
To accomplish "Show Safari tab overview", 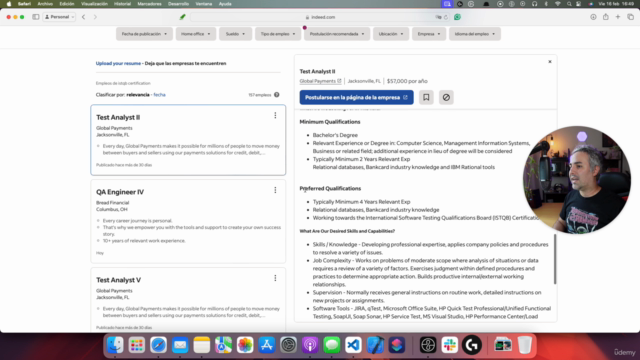I will click(x=631, y=17).
